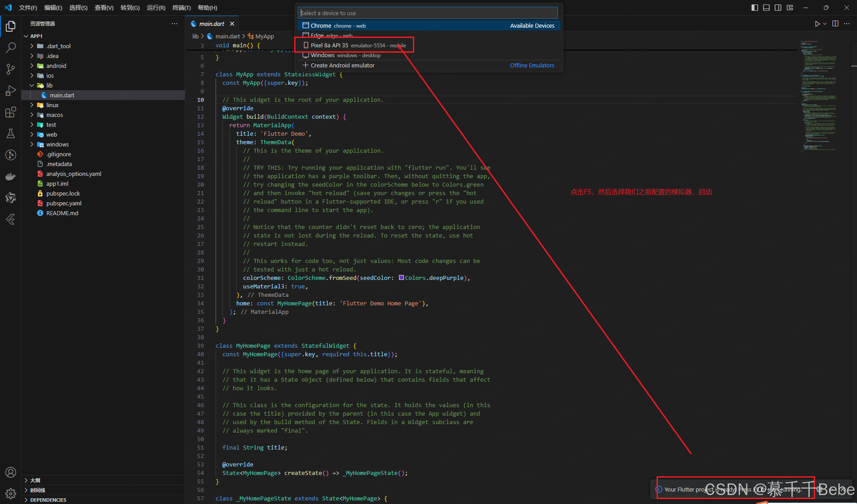The height and width of the screenshot is (504, 857).
Task: Open the 终端(T) menu
Action: click(x=181, y=8)
